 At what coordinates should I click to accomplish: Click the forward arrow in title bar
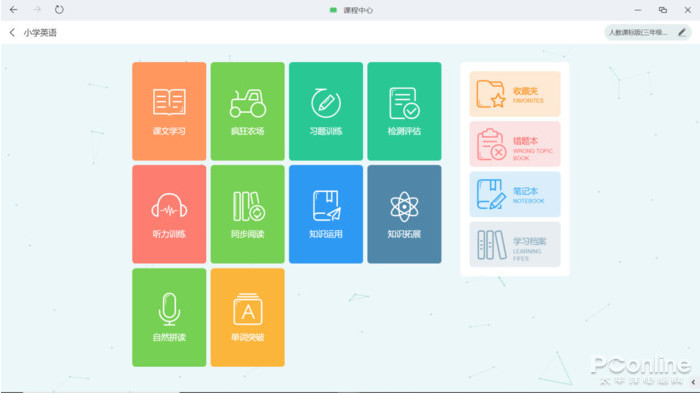37,9
